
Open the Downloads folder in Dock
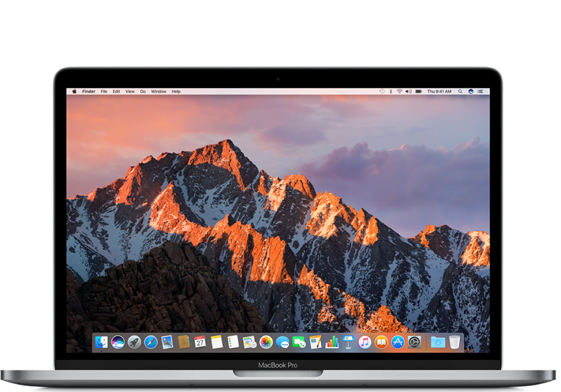tap(438, 342)
